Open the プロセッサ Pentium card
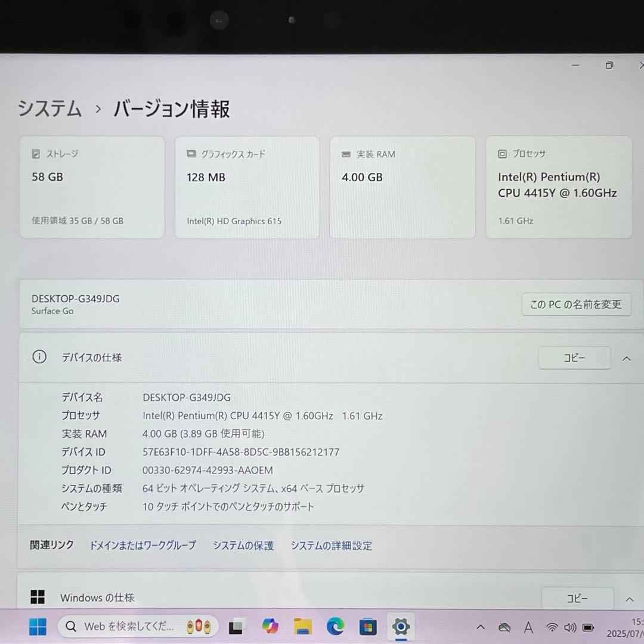Image resolution: width=644 pixels, height=644 pixels. (x=559, y=187)
